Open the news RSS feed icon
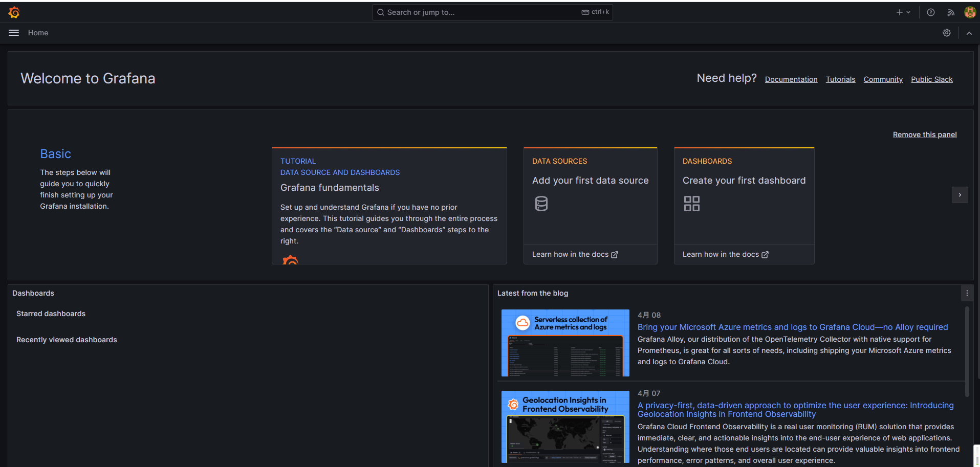Screen dimensions: 980x467 tap(951, 12)
